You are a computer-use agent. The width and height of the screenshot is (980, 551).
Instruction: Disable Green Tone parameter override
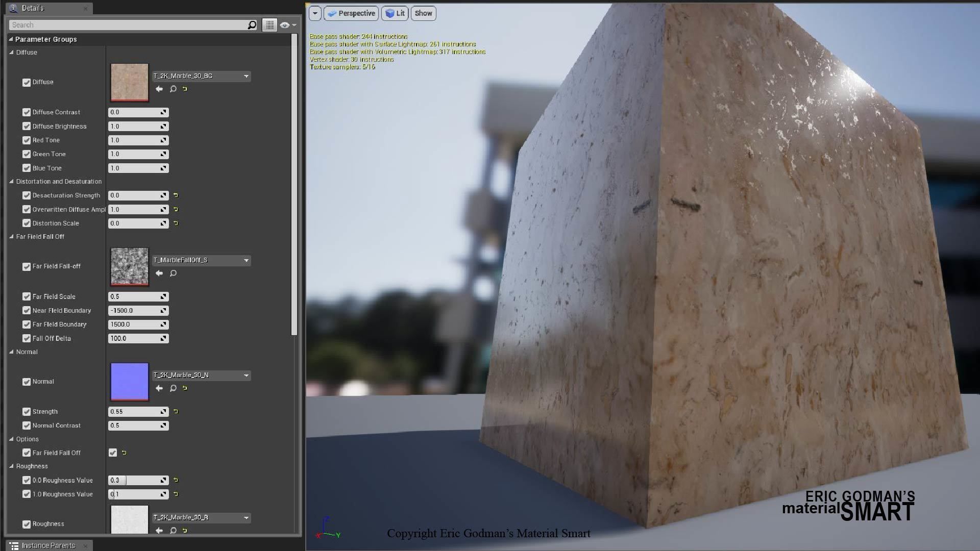coord(27,154)
